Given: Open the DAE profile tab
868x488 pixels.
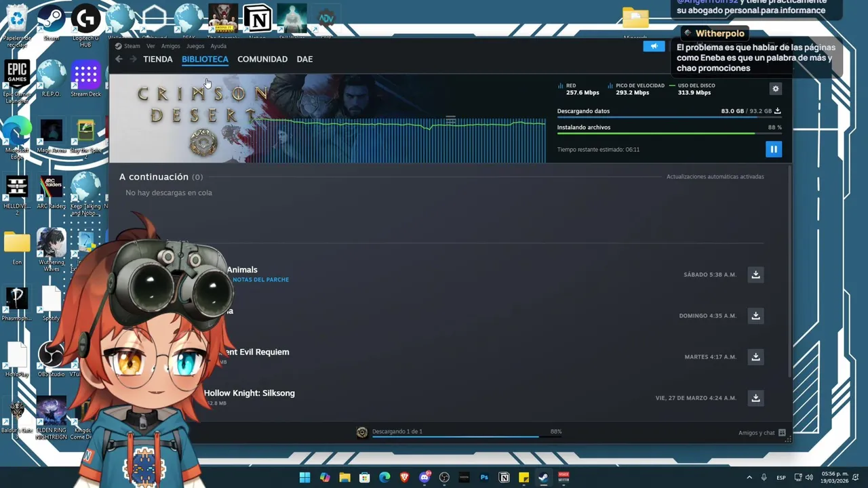Looking at the screenshot, I should tap(304, 59).
